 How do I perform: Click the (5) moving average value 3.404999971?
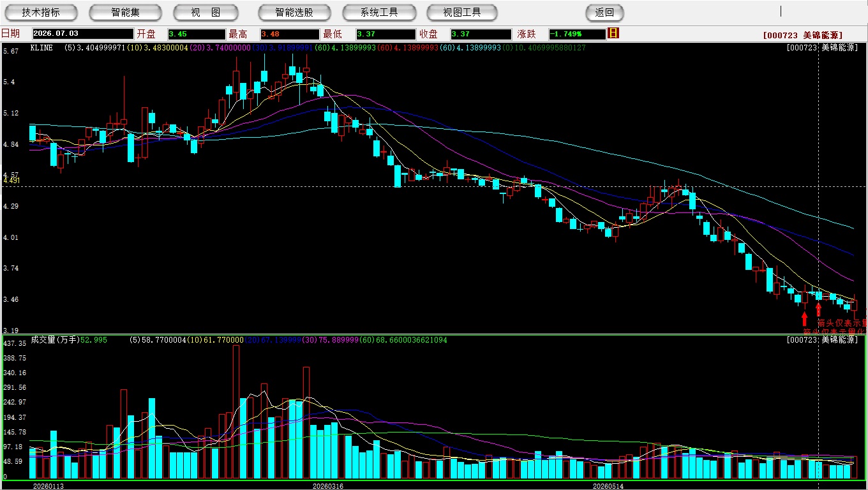(x=95, y=48)
